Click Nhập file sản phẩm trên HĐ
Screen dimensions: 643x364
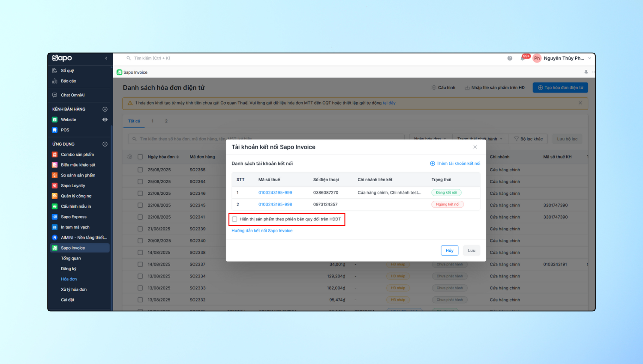point(495,88)
